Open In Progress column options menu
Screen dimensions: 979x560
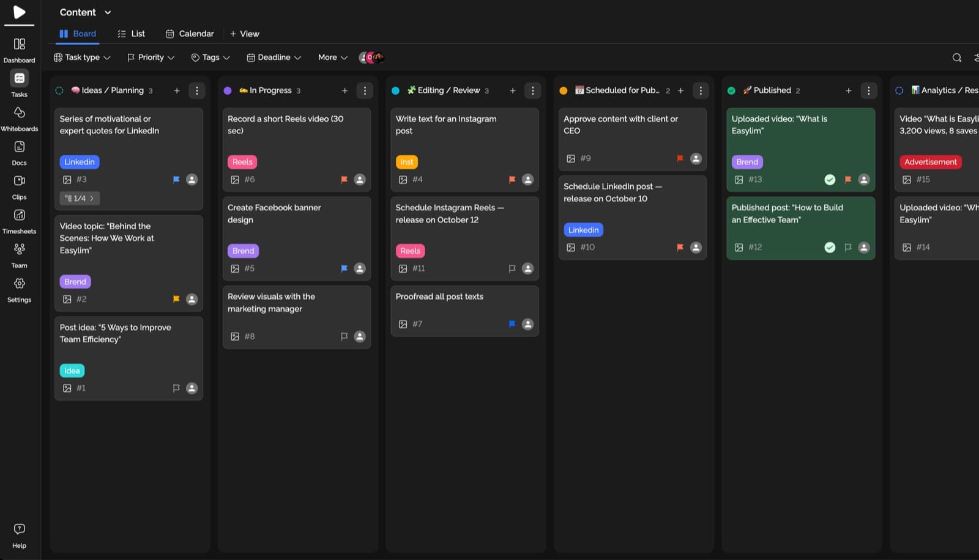(365, 90)
